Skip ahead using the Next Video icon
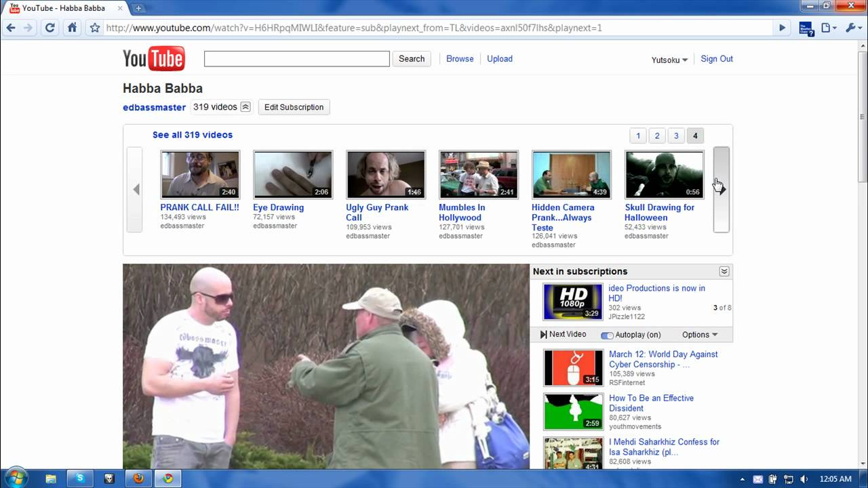Viewport: 868px width, 488px height. [543, 334]
